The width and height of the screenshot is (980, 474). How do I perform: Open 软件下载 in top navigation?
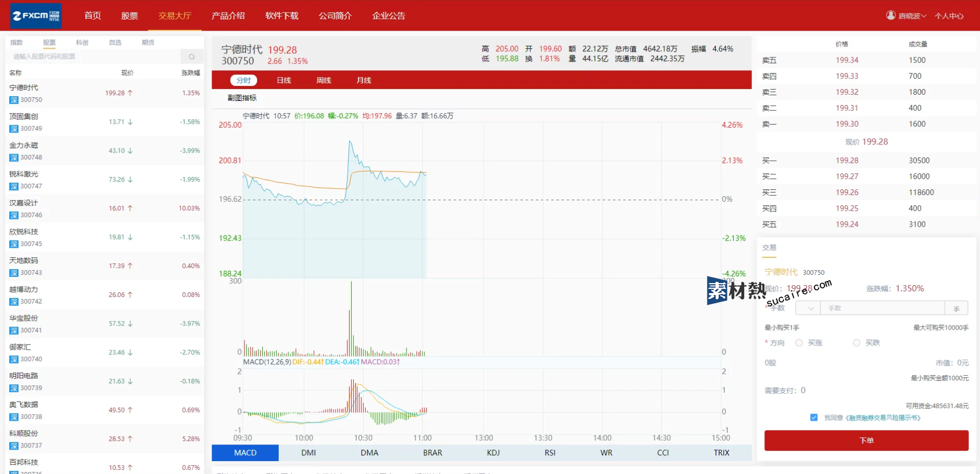tap(282, 16)
